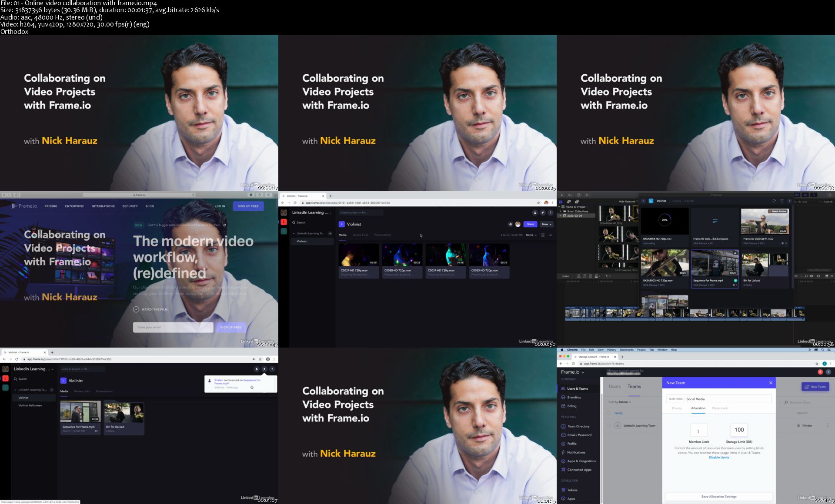Expand the New dropdown next to Share
The width and height of the screenshot is (835, 504).
click(x=546, y=224)
